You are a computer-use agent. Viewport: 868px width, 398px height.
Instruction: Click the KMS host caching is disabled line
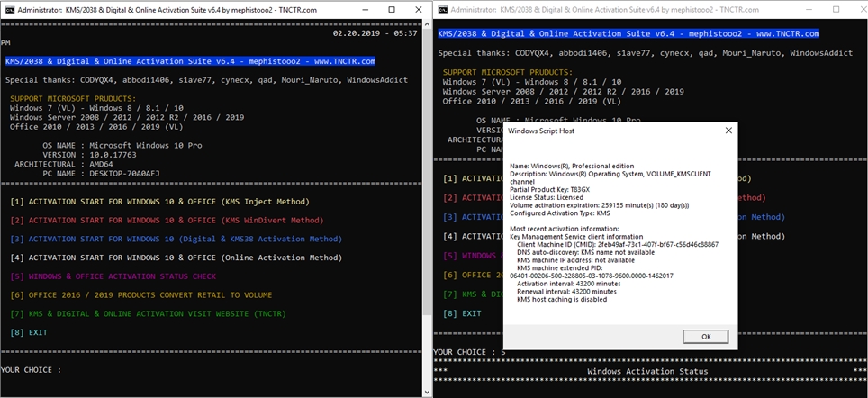click(562, 299)
